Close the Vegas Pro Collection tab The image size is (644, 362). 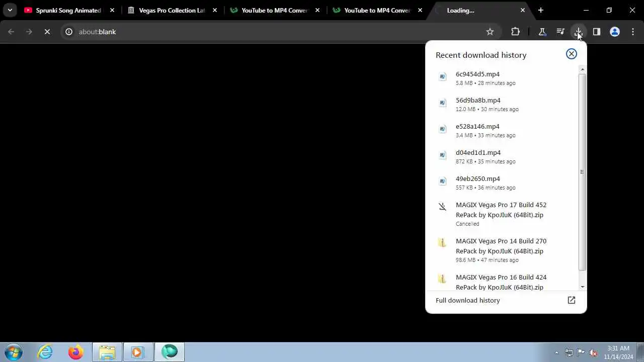click(x=215, y=10)
